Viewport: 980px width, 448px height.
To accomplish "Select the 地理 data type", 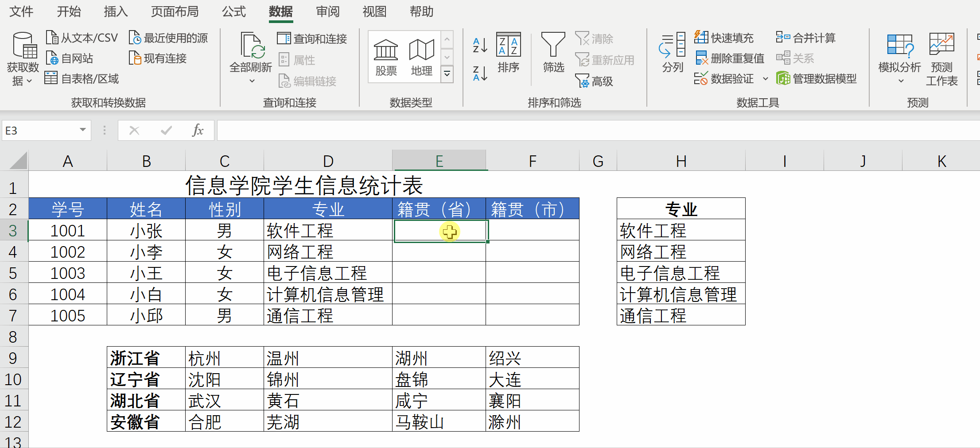I will pos(421,58).
